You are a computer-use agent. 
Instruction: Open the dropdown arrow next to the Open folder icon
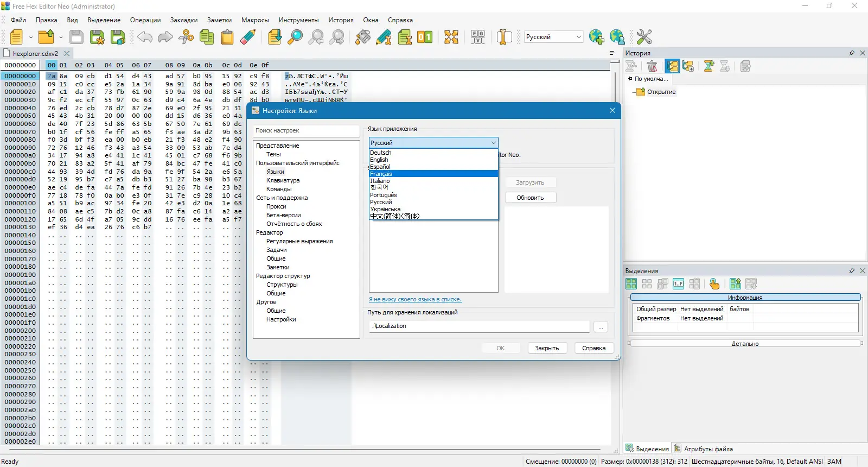tap(60, 37)
